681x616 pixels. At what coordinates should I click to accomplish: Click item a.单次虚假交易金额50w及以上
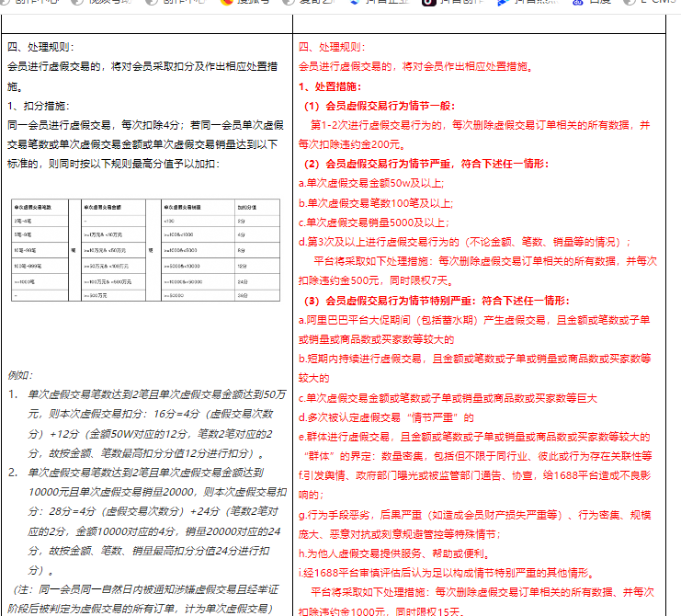click(x=371, y=183)
